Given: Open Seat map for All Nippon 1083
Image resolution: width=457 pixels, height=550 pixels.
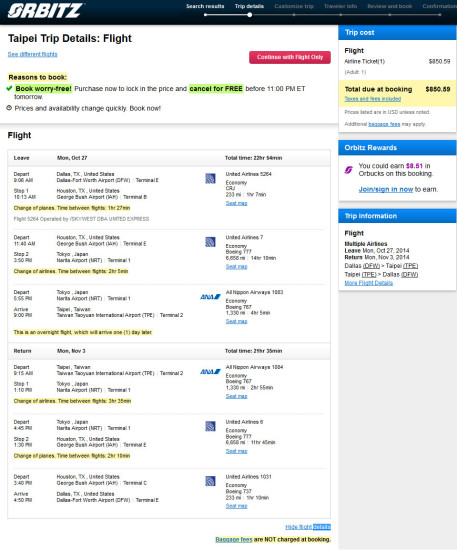Looking at the screenshot, I should pos(236,322).
